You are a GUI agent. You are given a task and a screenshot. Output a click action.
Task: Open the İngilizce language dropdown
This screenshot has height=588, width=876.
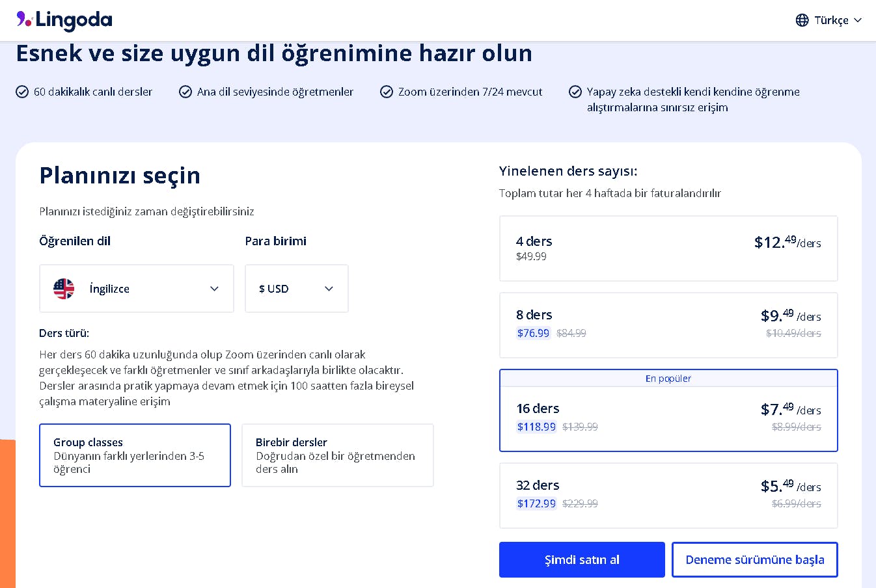(x=137, y=289)
